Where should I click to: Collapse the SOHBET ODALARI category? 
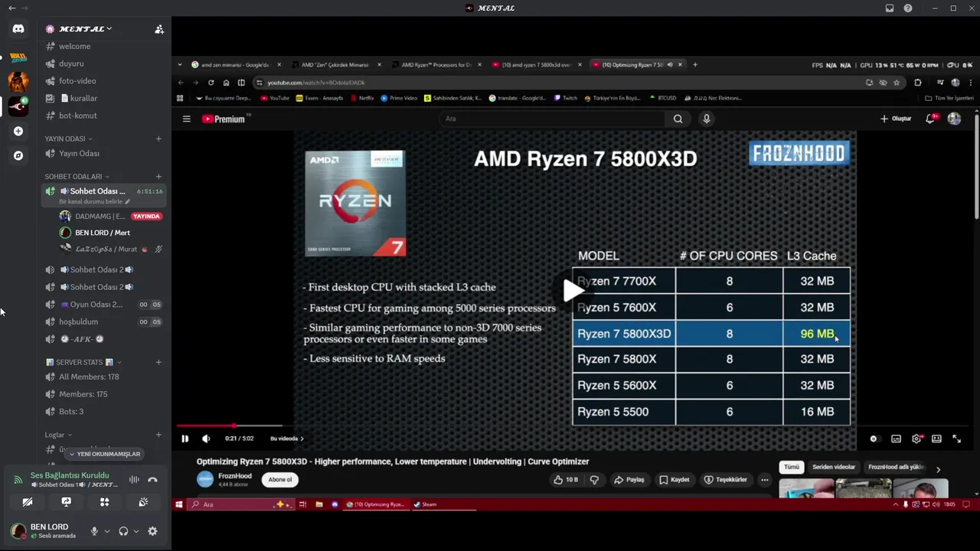[77, 177]
